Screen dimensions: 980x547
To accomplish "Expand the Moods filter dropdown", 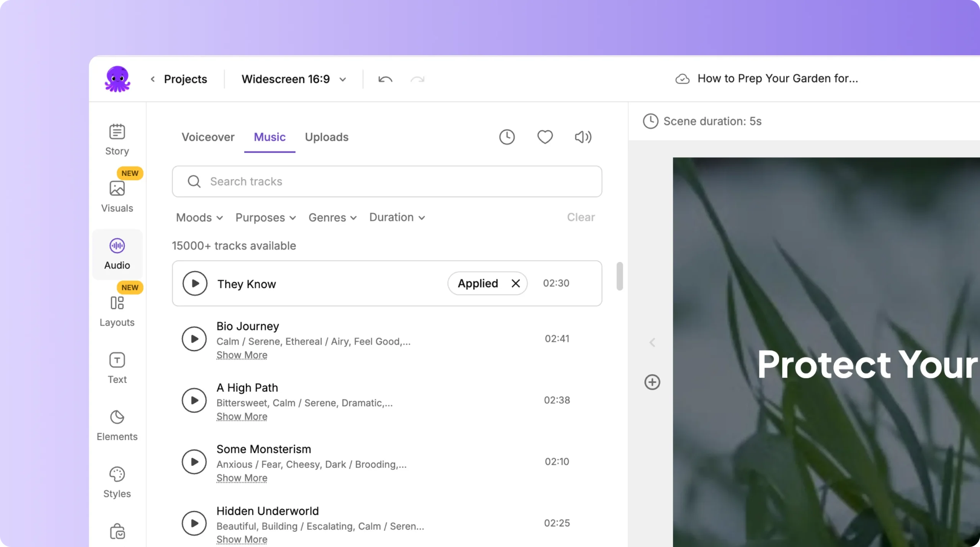I will (199, 218).
